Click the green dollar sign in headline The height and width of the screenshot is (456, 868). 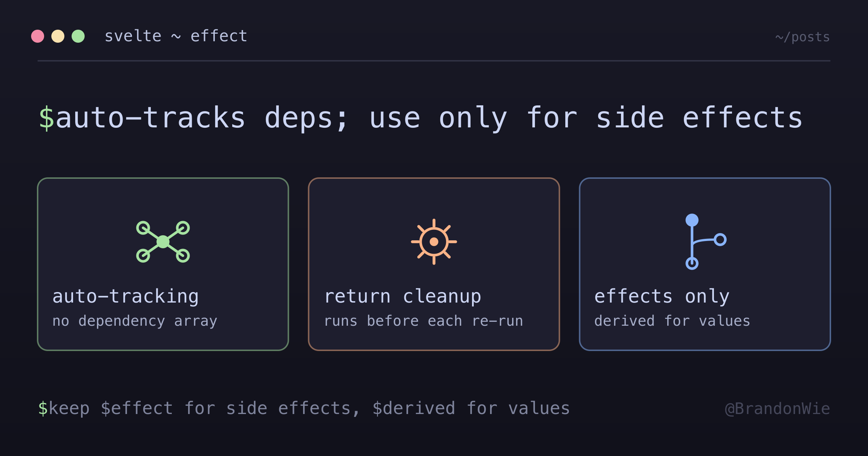46,118
